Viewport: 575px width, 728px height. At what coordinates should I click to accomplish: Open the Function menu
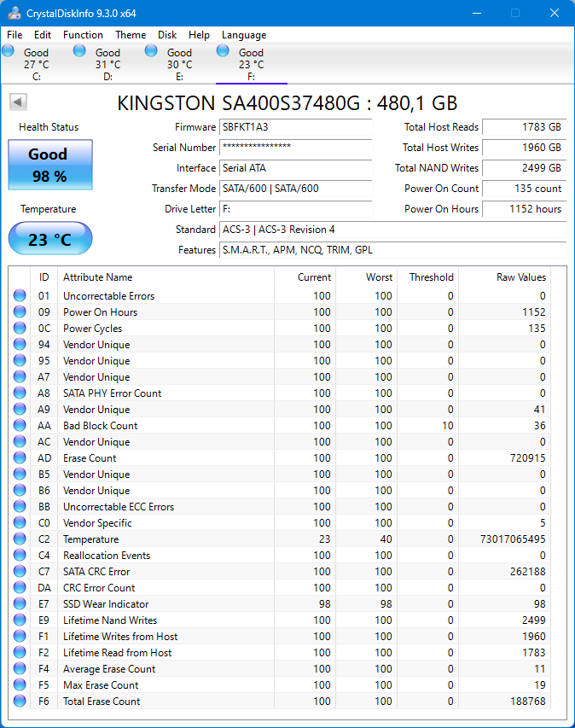coord(83,35)
